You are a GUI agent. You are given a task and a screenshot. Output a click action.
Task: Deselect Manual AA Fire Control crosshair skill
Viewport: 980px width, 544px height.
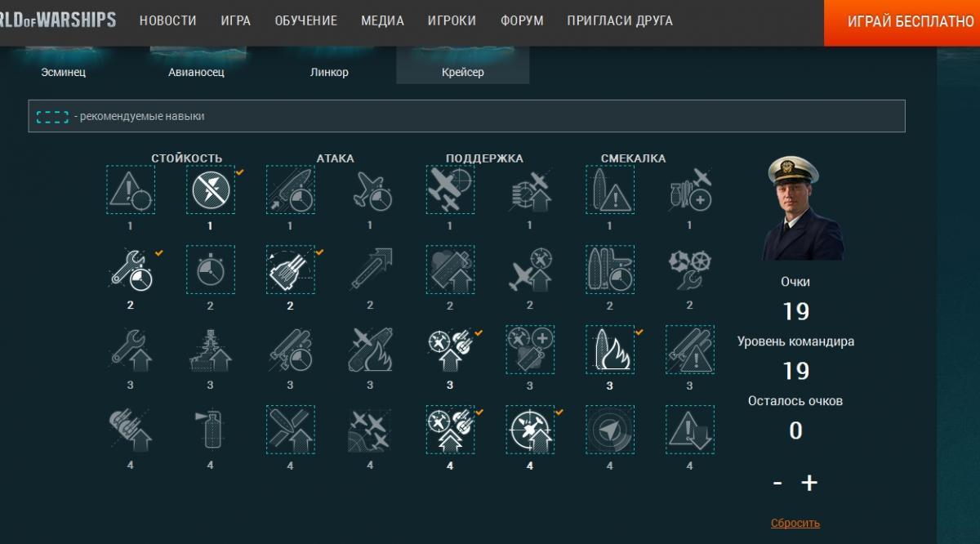pos(531,430)
